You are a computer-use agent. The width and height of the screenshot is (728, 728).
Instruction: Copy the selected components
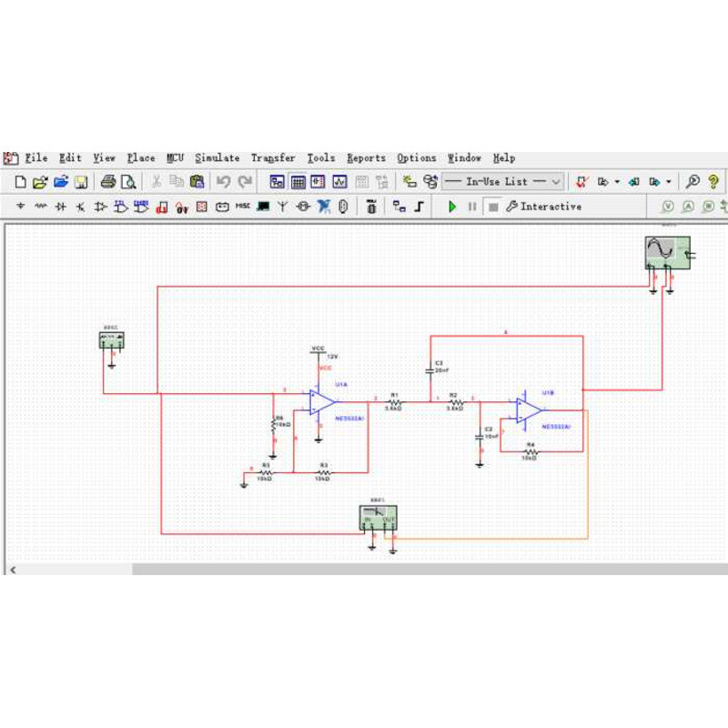[x=177, y=181]
